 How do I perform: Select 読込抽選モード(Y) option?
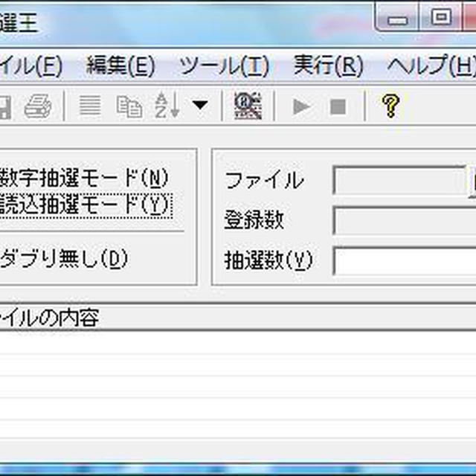click(x=85, y=205)
